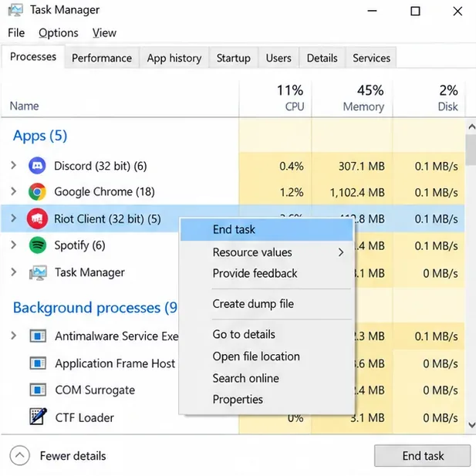This screenshot has width=476, height=476.
Task: Click the vertical scrollbar thumb
Action: pyautogui.click(x=471, y=150)
